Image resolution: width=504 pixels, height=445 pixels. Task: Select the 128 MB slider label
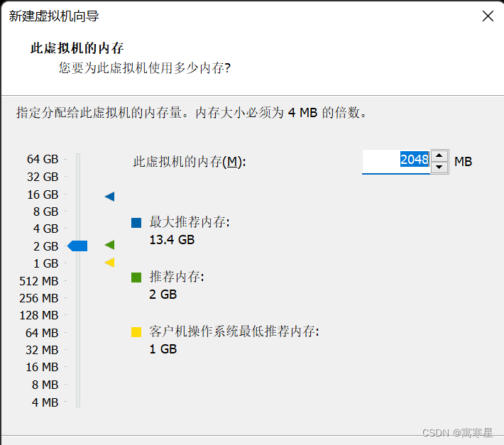(x=39, y=315)
